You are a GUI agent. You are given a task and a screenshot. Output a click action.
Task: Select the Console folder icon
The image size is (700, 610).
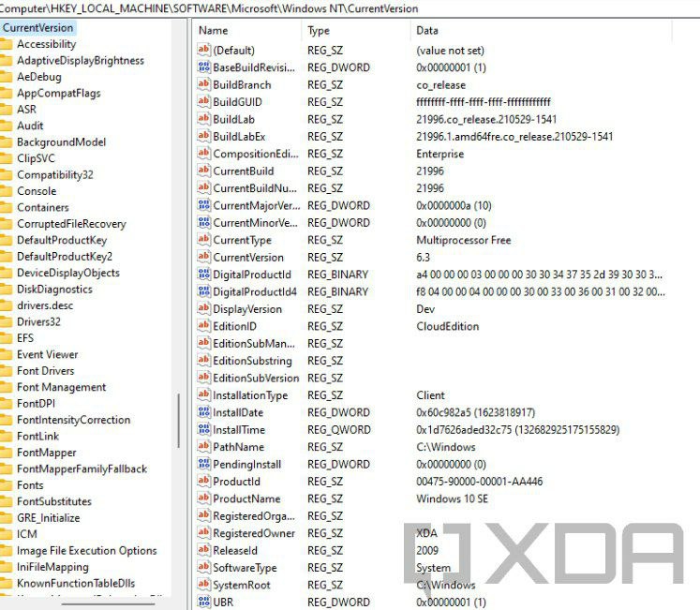click(6, 190)
